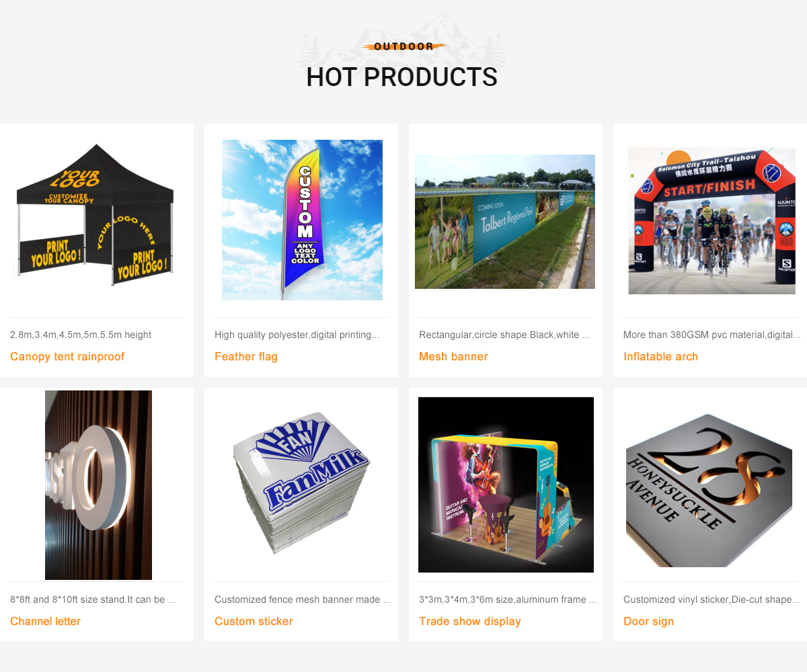Select the Inflatable arch title link
The height and width of the screenshot is (672, 807).
[x=660, y=357]
